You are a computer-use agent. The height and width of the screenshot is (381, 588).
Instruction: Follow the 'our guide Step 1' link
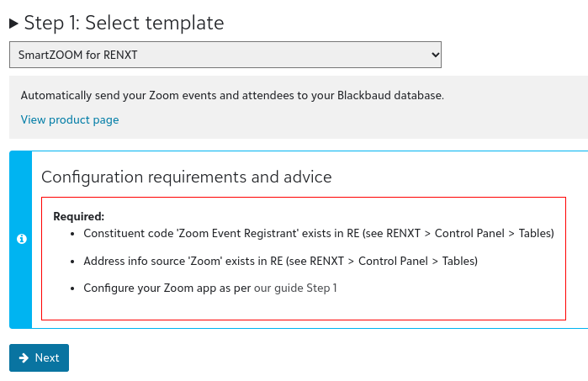click(x=295, y=288)
